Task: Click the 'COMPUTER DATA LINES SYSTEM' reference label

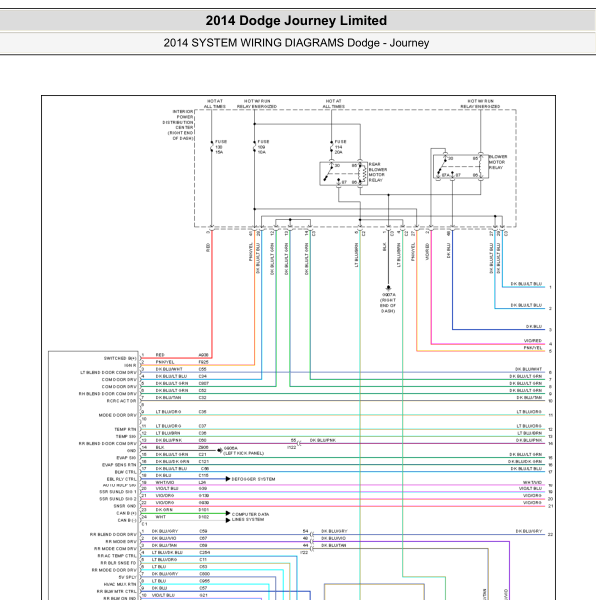Action: click(250, 517)
